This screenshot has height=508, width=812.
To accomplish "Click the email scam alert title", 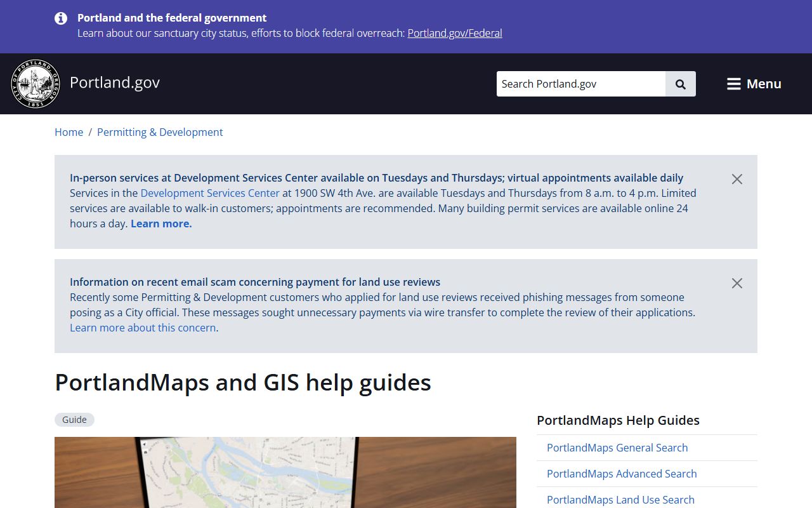I will point(255,282).
